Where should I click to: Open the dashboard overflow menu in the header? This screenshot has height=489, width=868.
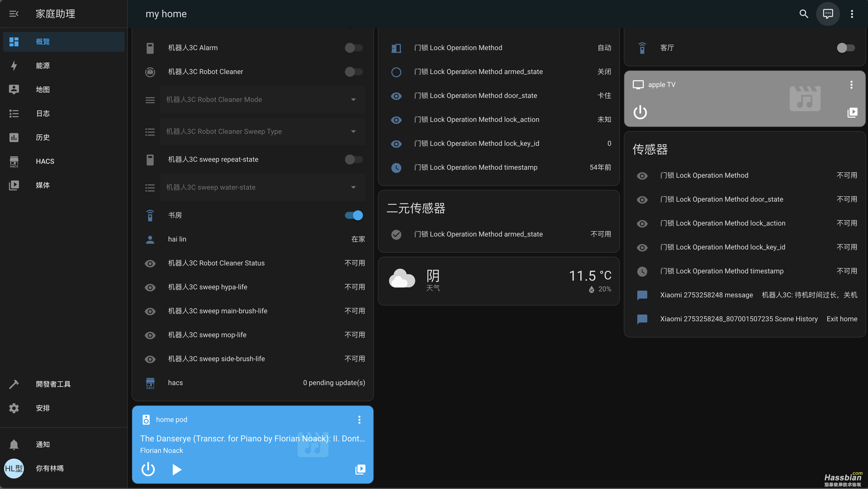[x=852, y=14]
